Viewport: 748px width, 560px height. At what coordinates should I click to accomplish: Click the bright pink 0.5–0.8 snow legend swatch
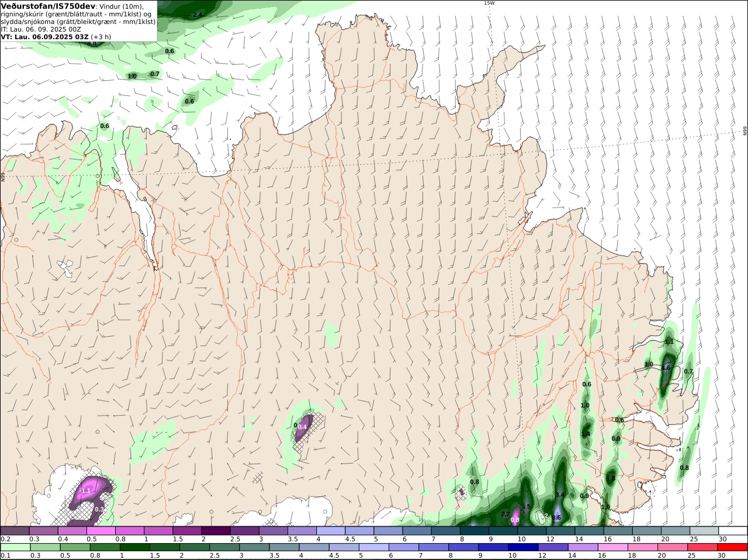click(101, 531)
